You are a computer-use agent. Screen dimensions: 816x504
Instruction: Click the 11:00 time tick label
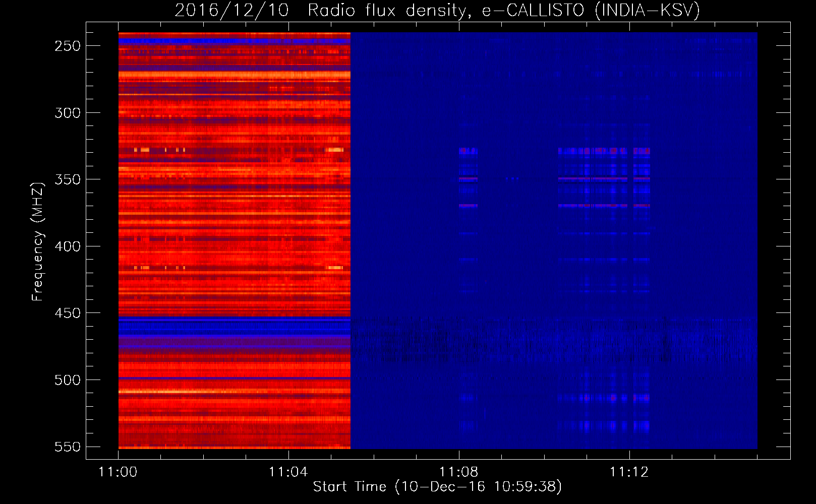pyautogui.click(x=118, y=472)
